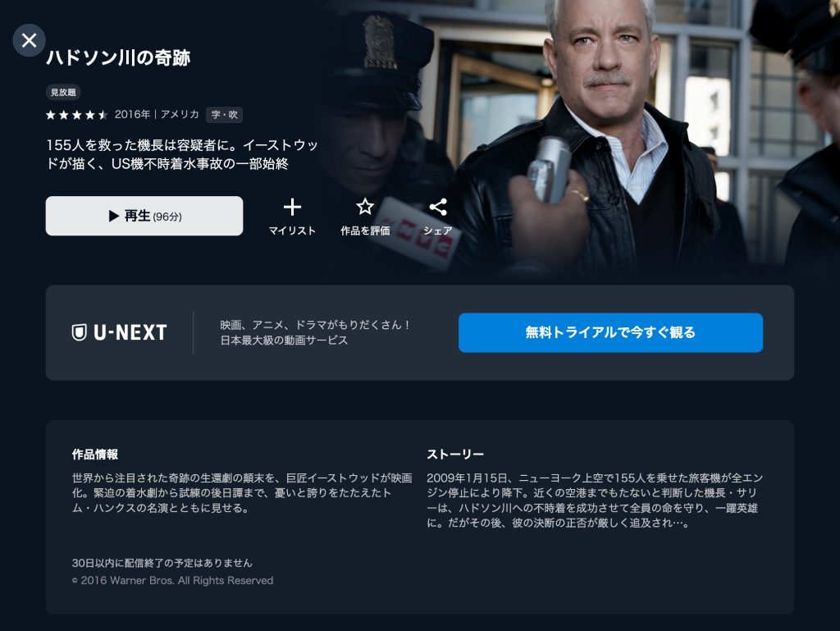Click the 30日以内に配信終了 notice text
The height and width of the screenshot is (631, 840).
(162, 563)
